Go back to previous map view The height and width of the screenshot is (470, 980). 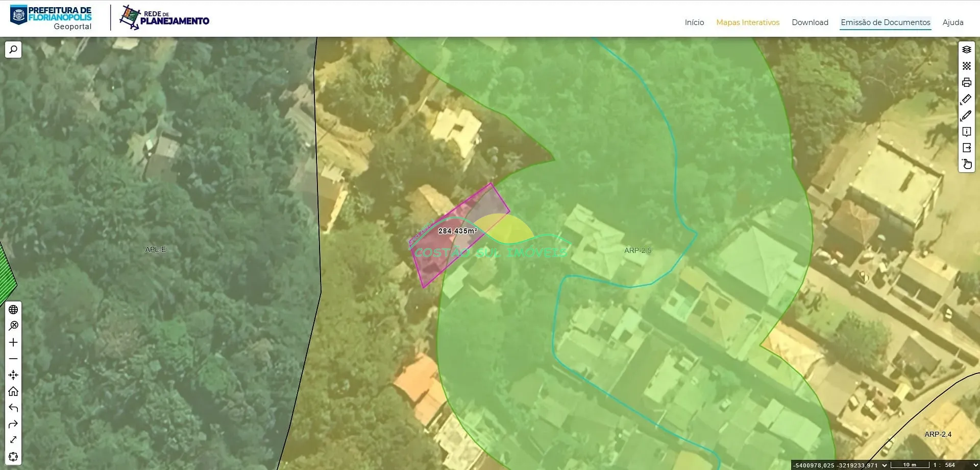click(13, 408)
